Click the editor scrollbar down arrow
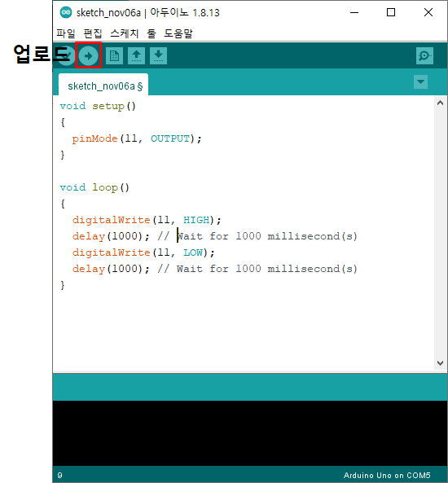 pyautogui.click(x=441, y=363)
